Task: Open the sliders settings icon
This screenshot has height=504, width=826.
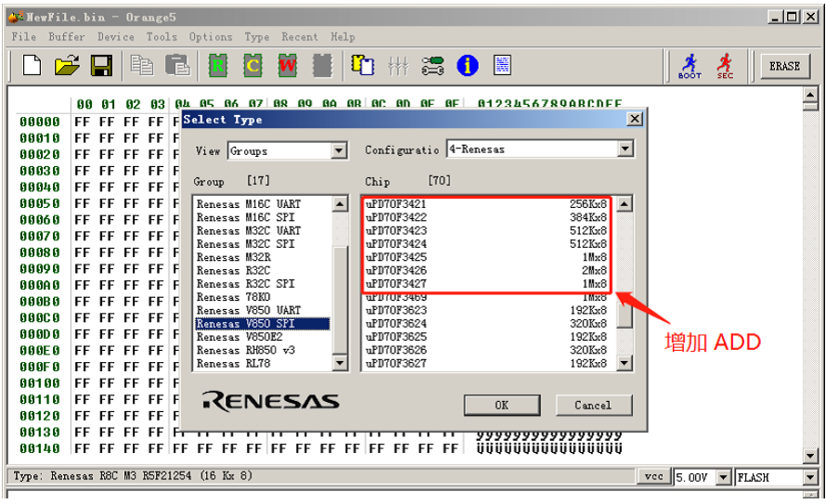Action: (x=398, y=66)
